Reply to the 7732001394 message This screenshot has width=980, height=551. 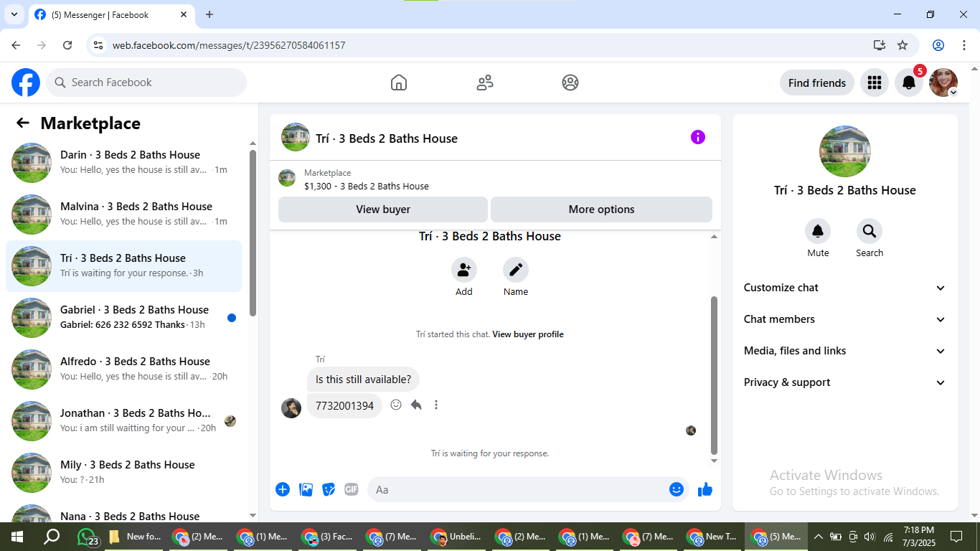click(416, 405)
